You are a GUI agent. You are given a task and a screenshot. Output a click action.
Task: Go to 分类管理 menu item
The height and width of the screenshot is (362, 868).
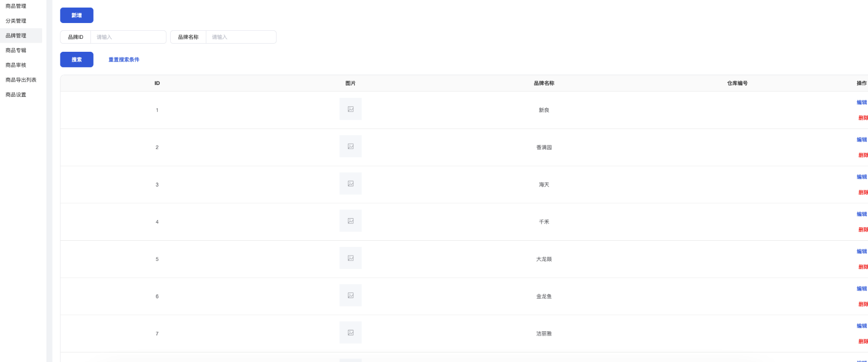[x=16, y=21]
